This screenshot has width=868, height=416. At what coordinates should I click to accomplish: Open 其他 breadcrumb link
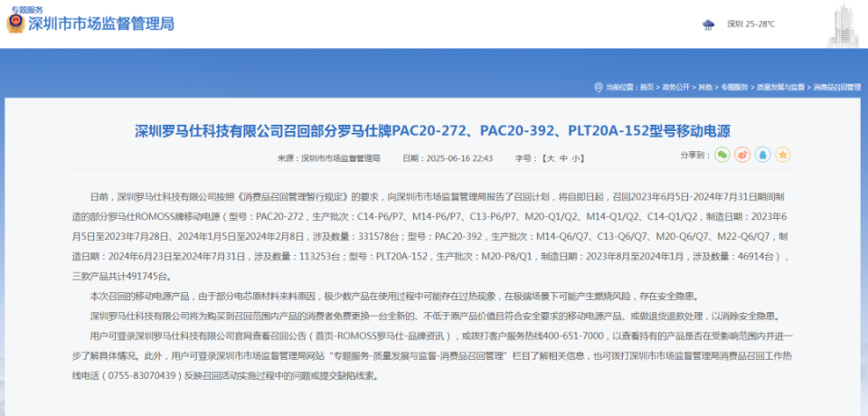(x=704, y=87)
